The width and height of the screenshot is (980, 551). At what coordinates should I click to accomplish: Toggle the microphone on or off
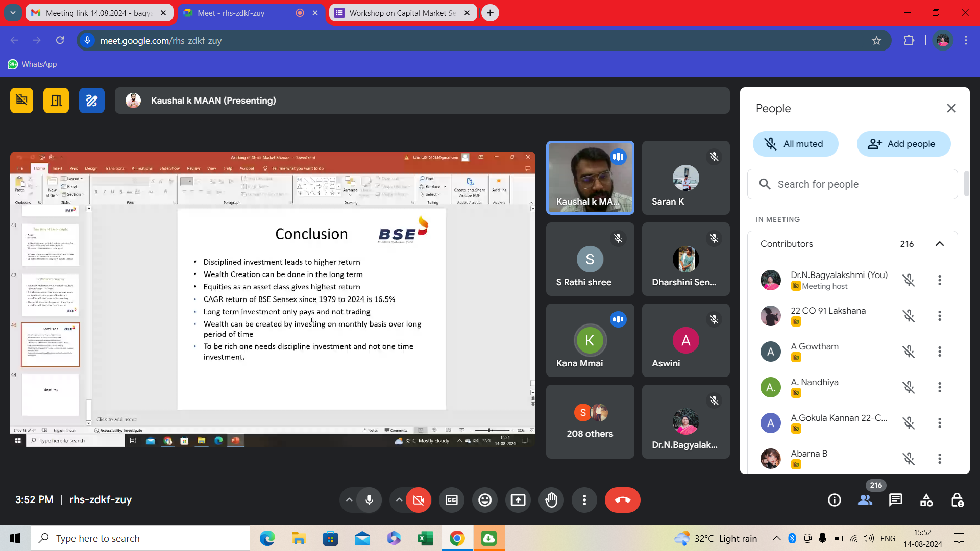[x=369, y=500]
